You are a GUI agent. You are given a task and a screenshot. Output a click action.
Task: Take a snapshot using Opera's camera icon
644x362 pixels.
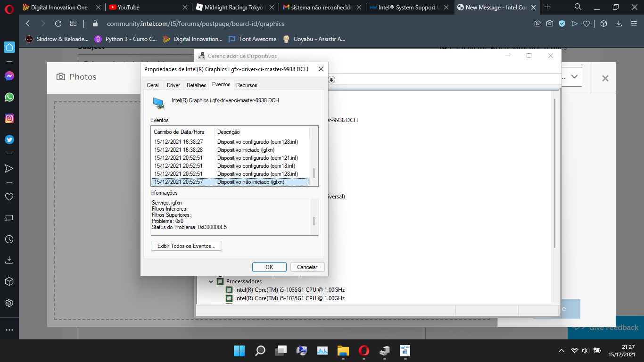click(550, 23)
